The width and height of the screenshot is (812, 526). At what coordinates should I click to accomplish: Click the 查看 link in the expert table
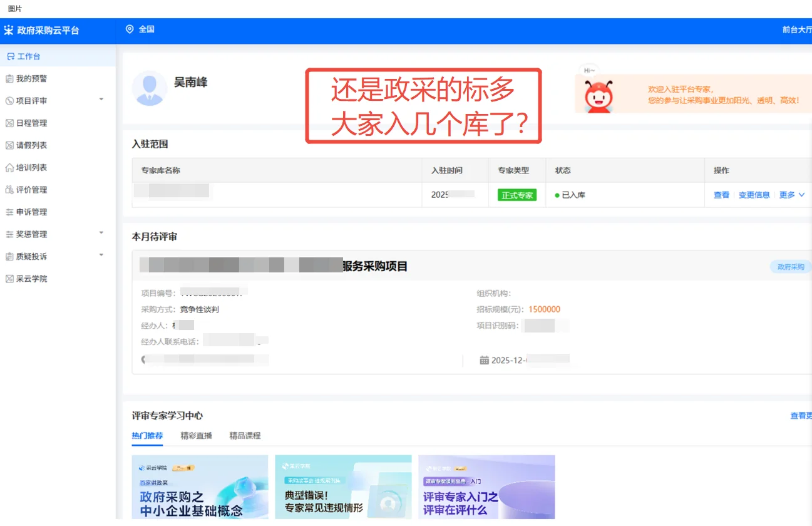[721, 195]
